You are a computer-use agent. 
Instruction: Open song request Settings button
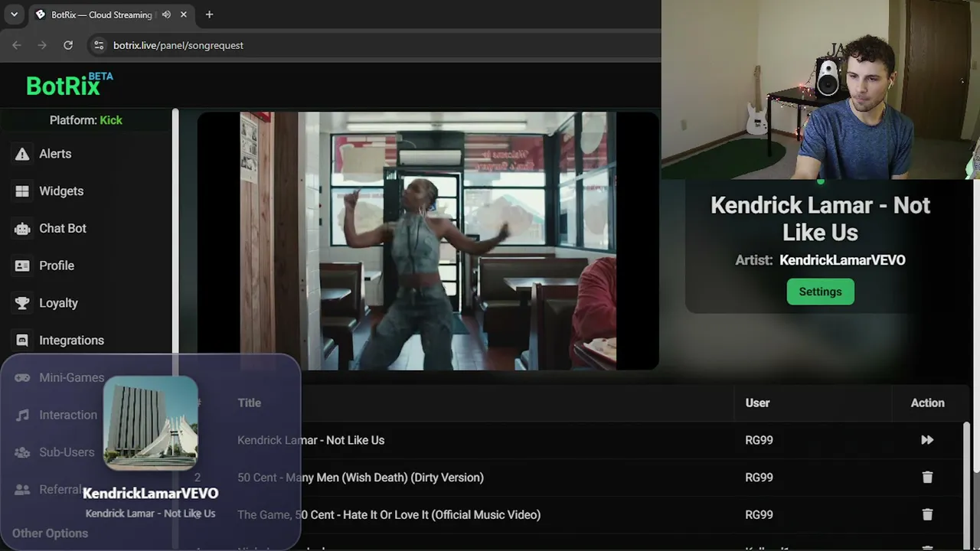pyautogui.click(x=820, y=292)
